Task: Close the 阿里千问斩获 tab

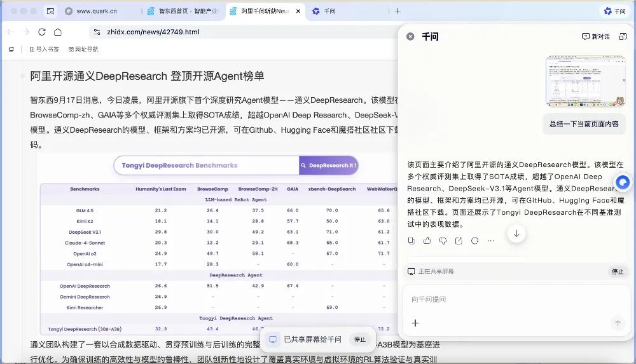Action: 298,11
